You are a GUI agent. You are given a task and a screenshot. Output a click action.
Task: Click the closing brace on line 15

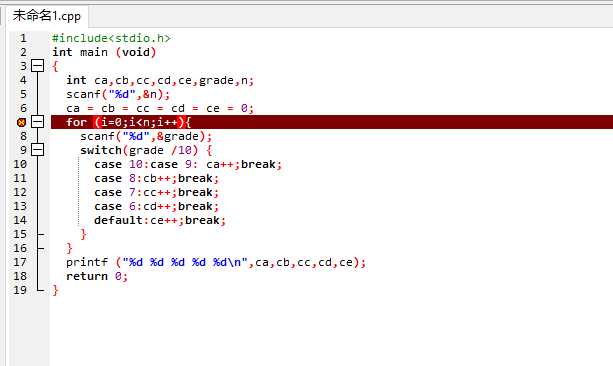coord(83,234)
